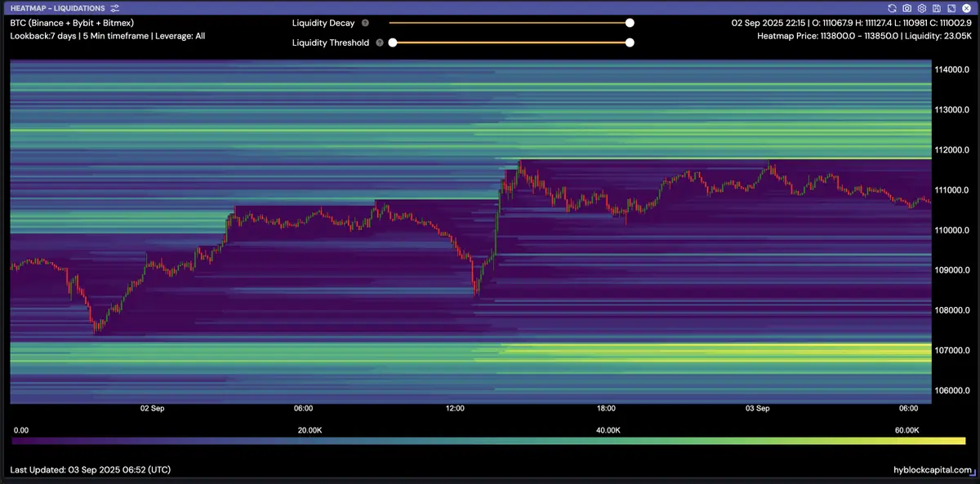Viewport: 980px width, 484px height.
Task: Click the 12:00 time axis label
Action: click(x=455, y=408)
